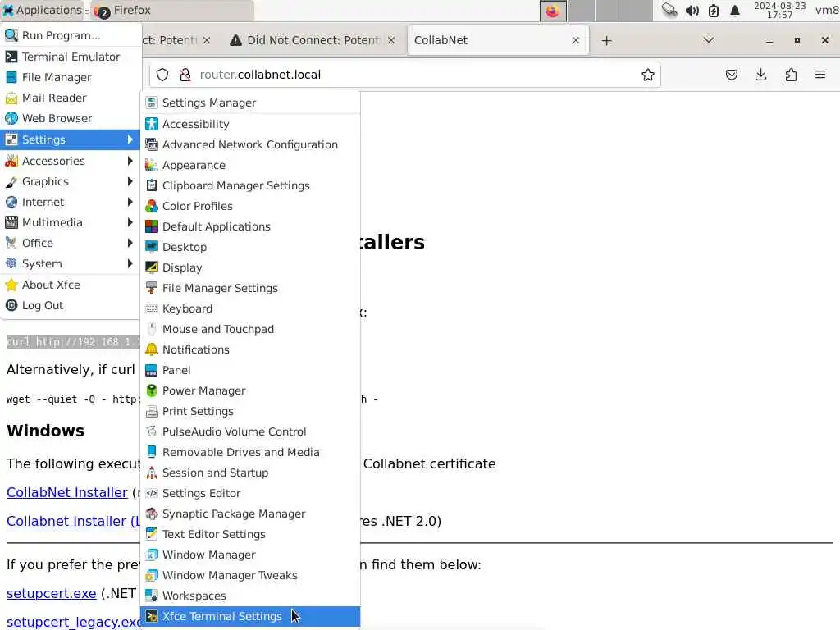This screenshot has height=630, width=840.
Task: Click Log Out in Applications menu
Action: (x=71, y=305)
